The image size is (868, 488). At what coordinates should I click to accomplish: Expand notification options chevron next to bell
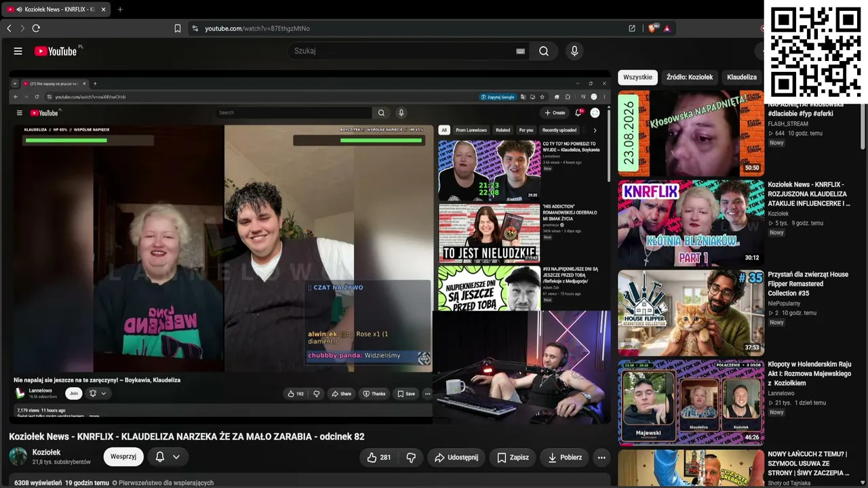[176, 457]
